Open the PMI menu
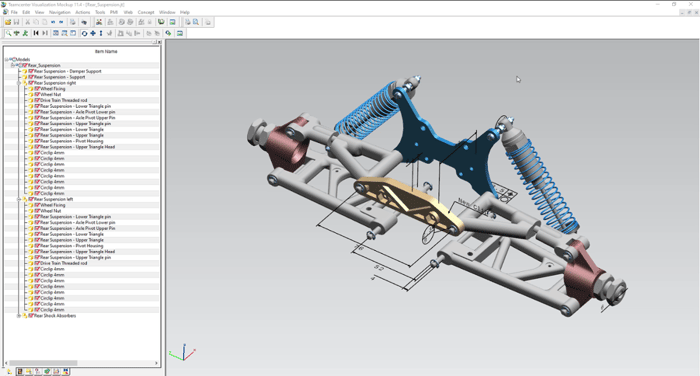 (x=114, y=12)
